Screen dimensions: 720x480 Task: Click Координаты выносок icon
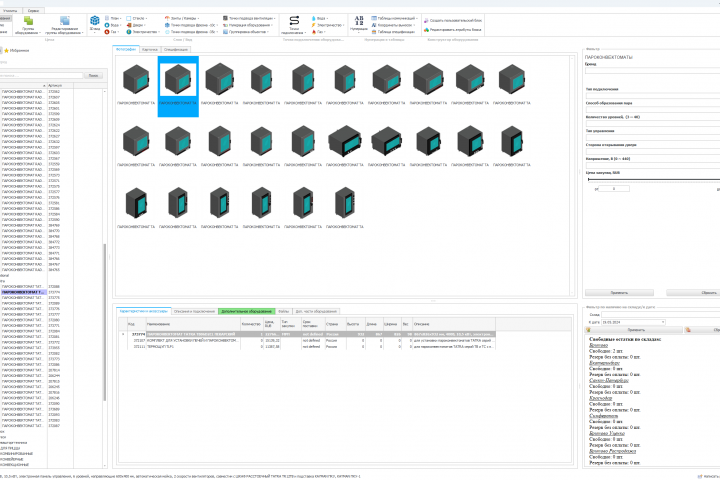tap(374, 25)
